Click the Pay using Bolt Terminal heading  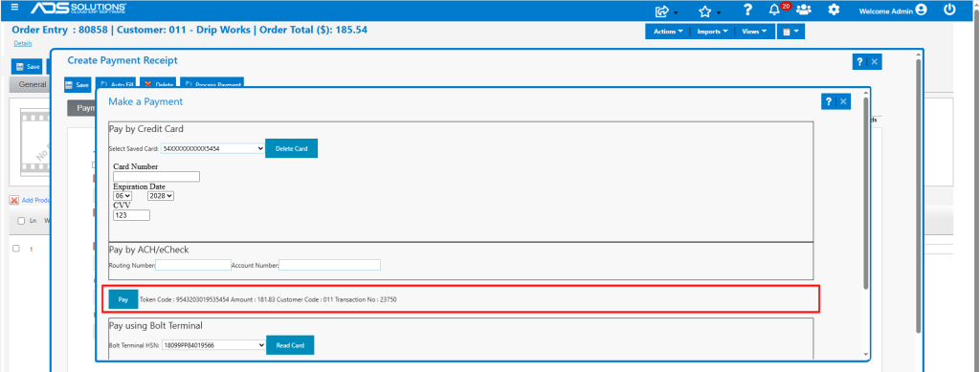coord(156,325)
